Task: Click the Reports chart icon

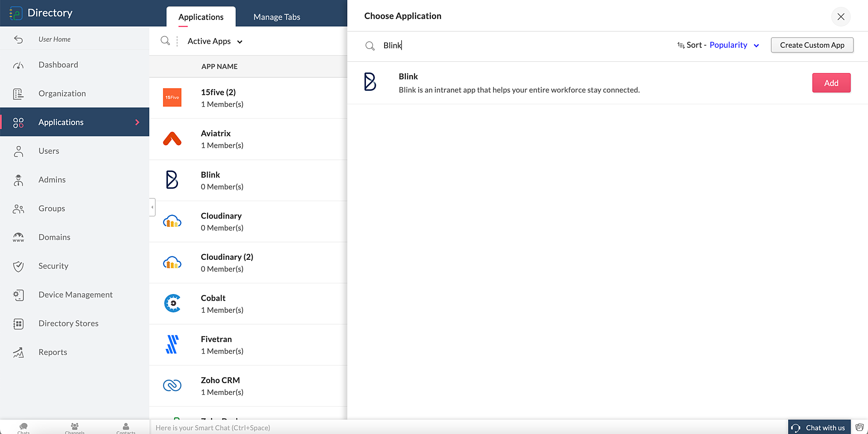Action: click(18, 352)
